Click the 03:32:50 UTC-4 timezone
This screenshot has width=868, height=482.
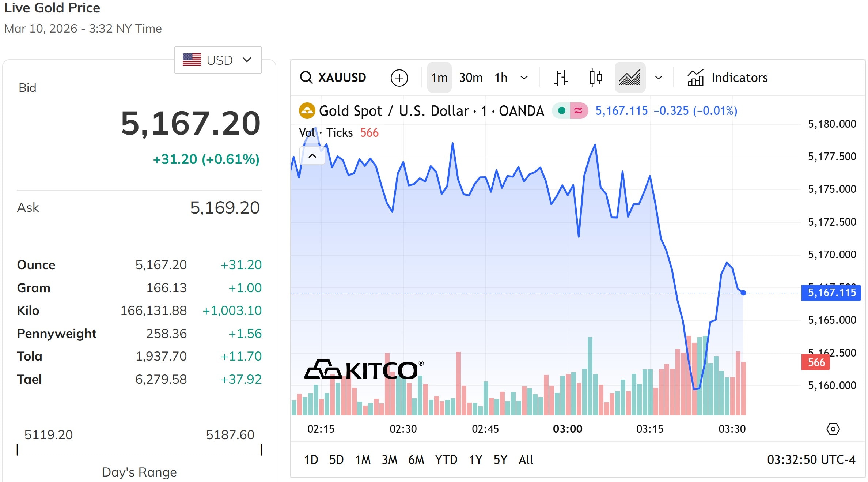point(811,459)
